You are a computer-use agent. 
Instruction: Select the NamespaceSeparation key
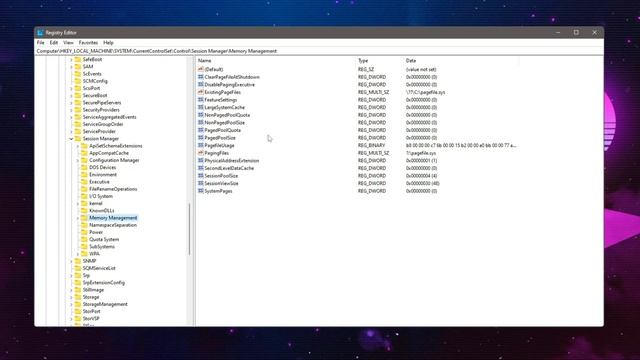coord(113,225)
